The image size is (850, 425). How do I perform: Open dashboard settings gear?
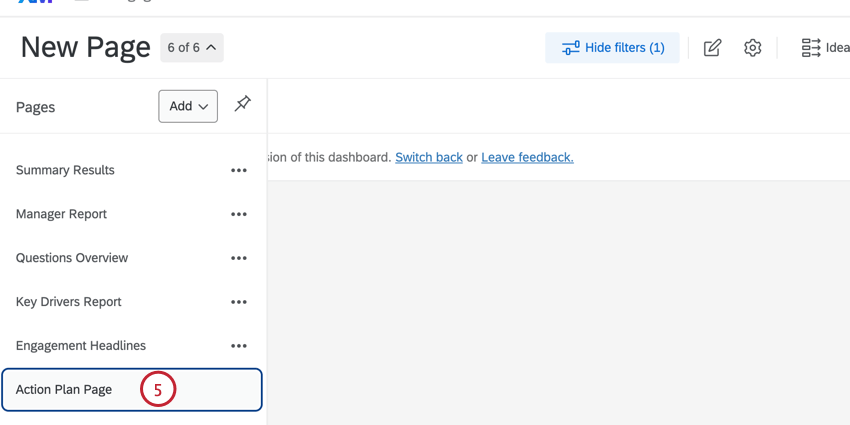click(753, 48)
